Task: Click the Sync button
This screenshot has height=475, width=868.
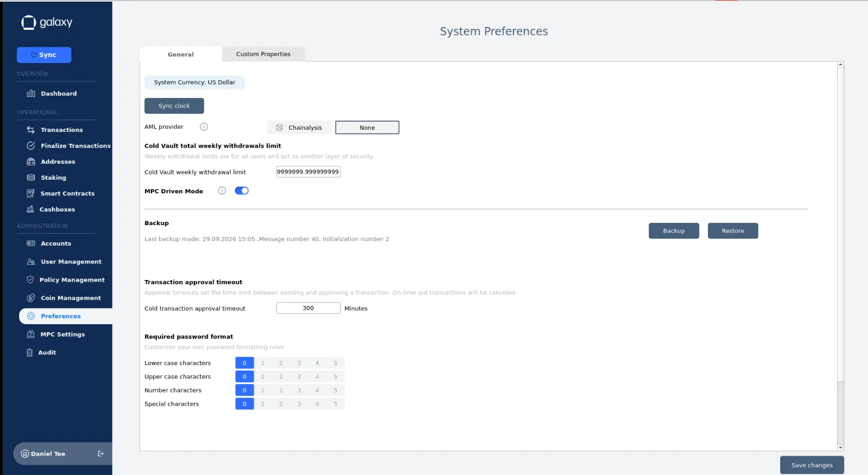Action: click(44, 55)
